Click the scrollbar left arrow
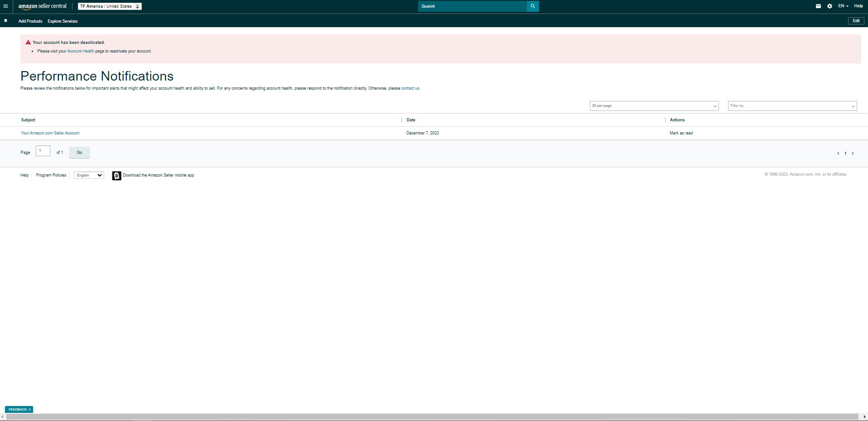 pos(2,416)
